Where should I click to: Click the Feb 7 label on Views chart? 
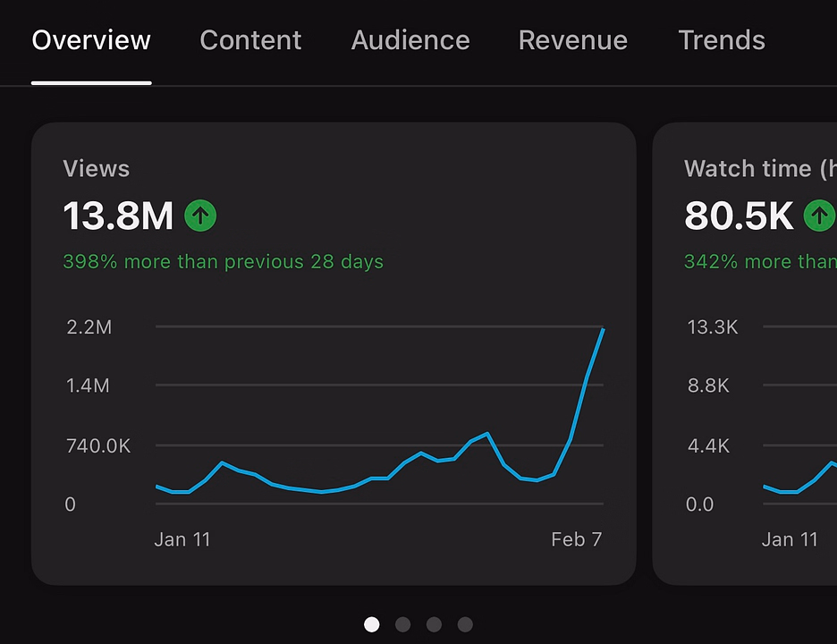coord(577,539)
